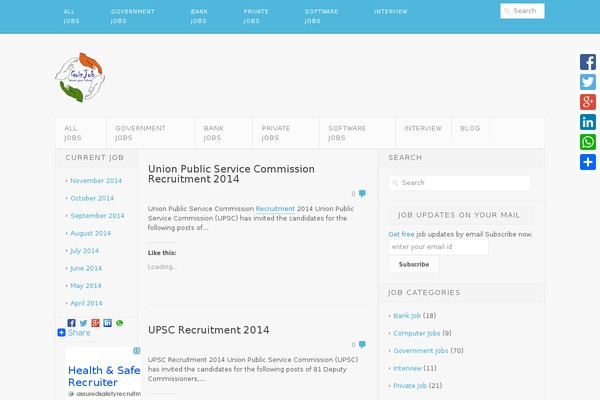This screenshot has height=400, width=600.
Task: Open All Jobs in top blue bar
Action: coord(72,16)
